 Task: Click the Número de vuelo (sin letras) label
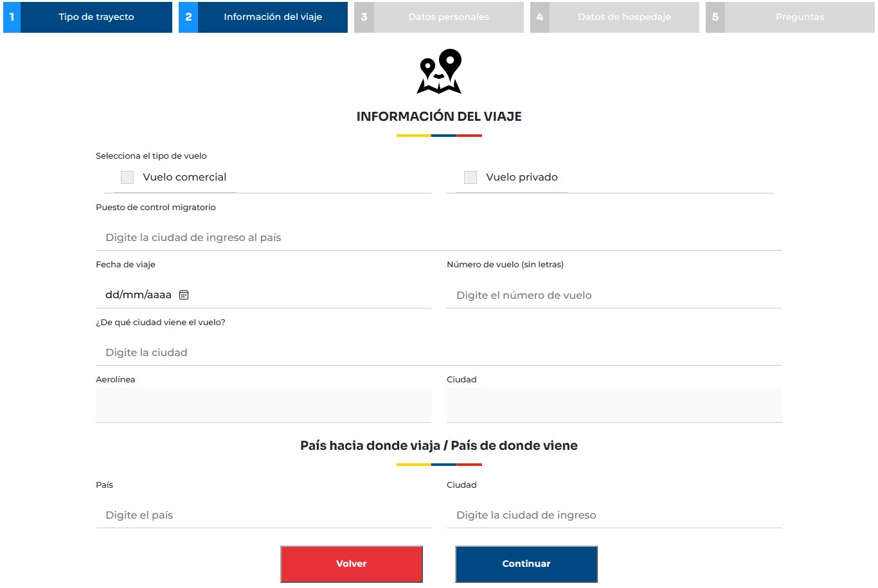click(x=505, y=265)
